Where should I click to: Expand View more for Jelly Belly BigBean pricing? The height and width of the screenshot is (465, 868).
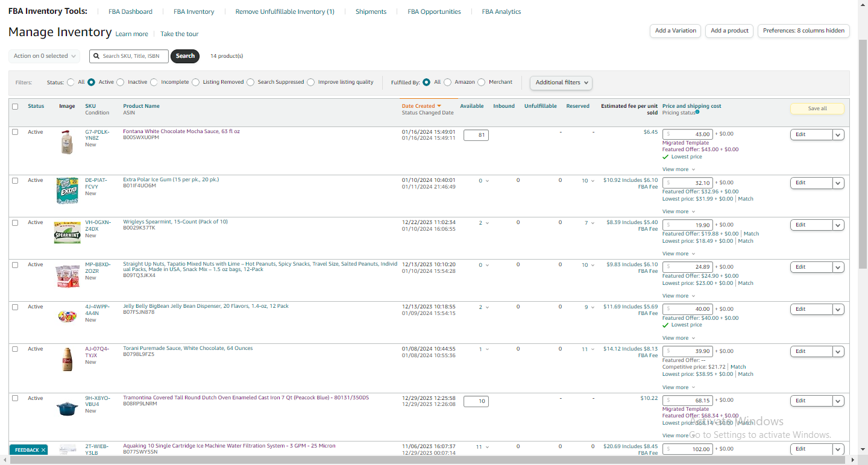click(679, 338)
